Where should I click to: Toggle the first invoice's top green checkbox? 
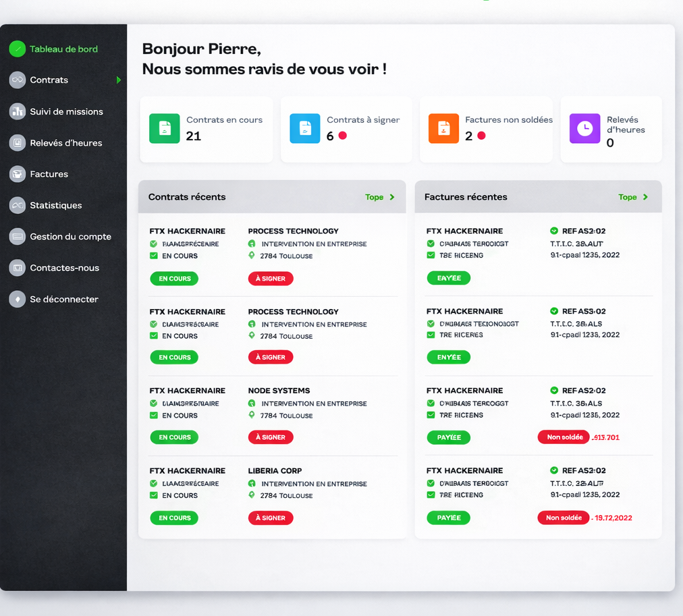431,244
